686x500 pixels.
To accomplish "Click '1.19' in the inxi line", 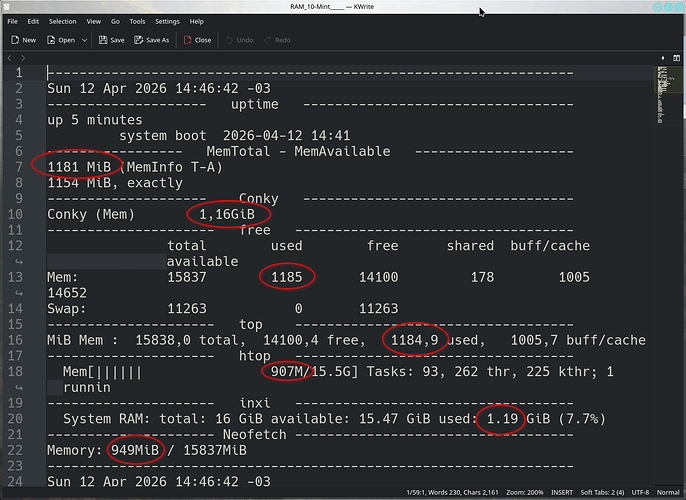I will tap(502, 419).
